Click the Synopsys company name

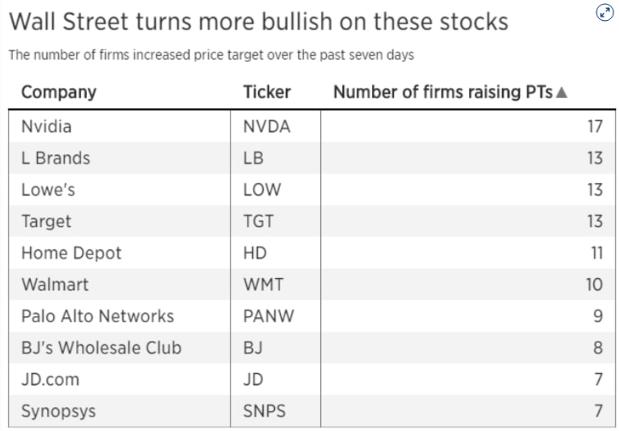point(58,411)
